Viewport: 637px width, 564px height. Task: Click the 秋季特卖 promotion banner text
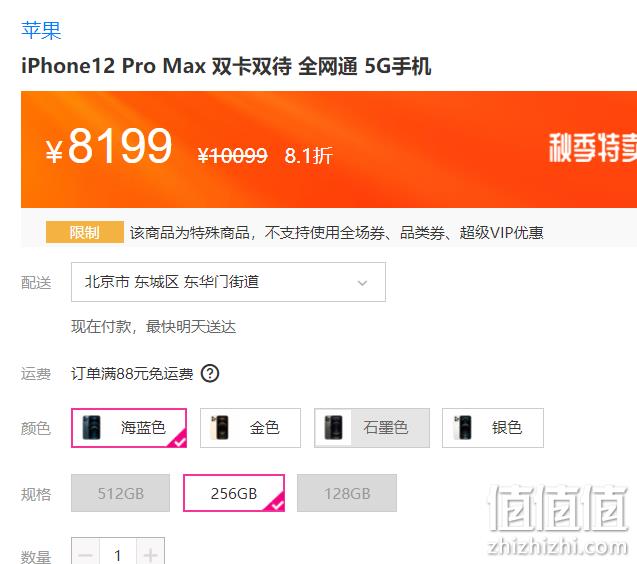[593, 147]
